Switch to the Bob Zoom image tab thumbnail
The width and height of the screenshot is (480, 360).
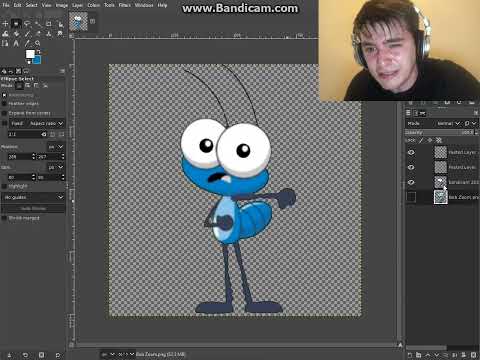pos(78,22)
